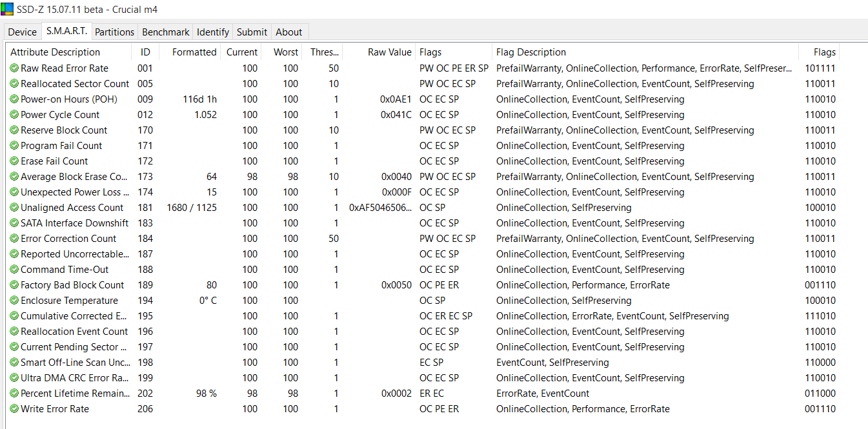The height and width of the screenshot is (429, 868).
Task: Click the truncated Threshold column header
Action: tap(323, 52)
